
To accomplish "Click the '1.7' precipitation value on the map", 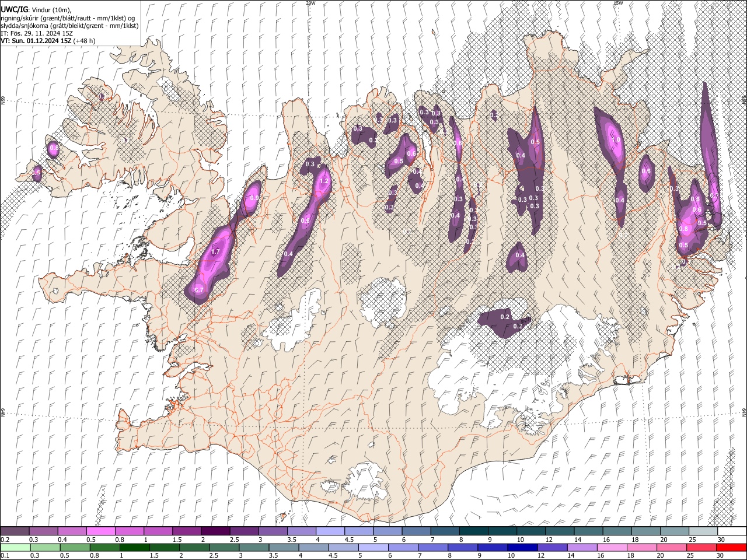I will 215,252.
